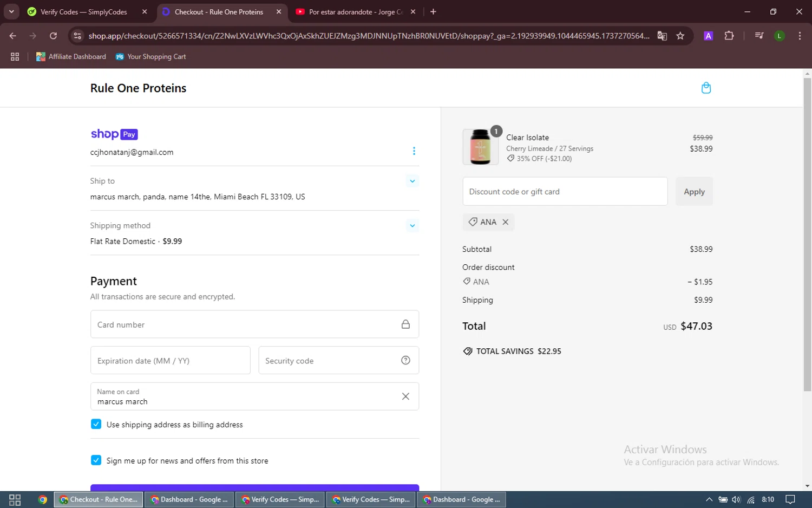Bookmark this page with the star icon
The height and width of the screenshot is (508, 812).
[680, 36]
